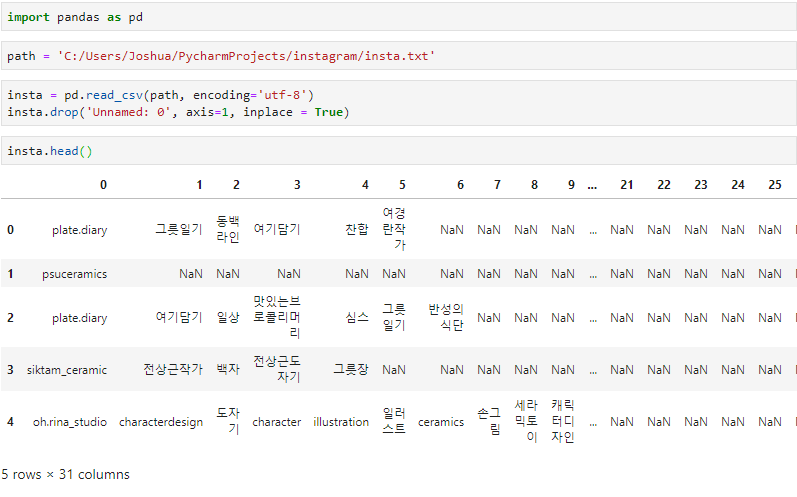797x497 pixels.
Task: Click the 일상 cell
Action: (x=228, y=318)
